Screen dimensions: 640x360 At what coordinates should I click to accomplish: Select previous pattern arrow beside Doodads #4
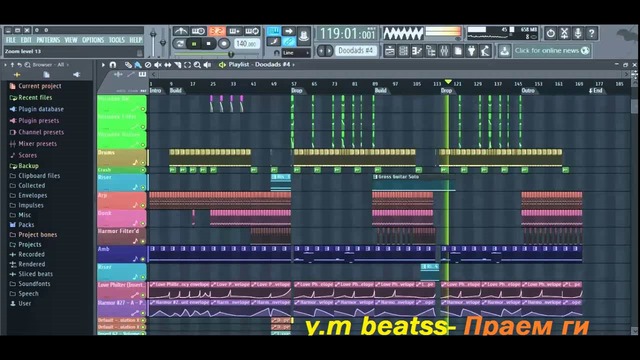(x=321, y=51)
